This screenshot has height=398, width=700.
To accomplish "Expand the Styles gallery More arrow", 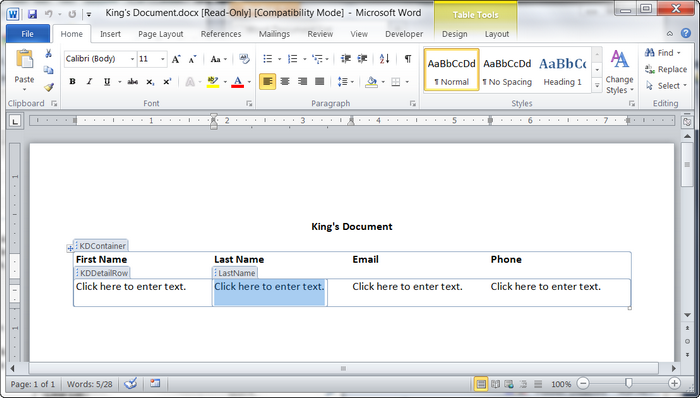I will (x=597, y=85).
